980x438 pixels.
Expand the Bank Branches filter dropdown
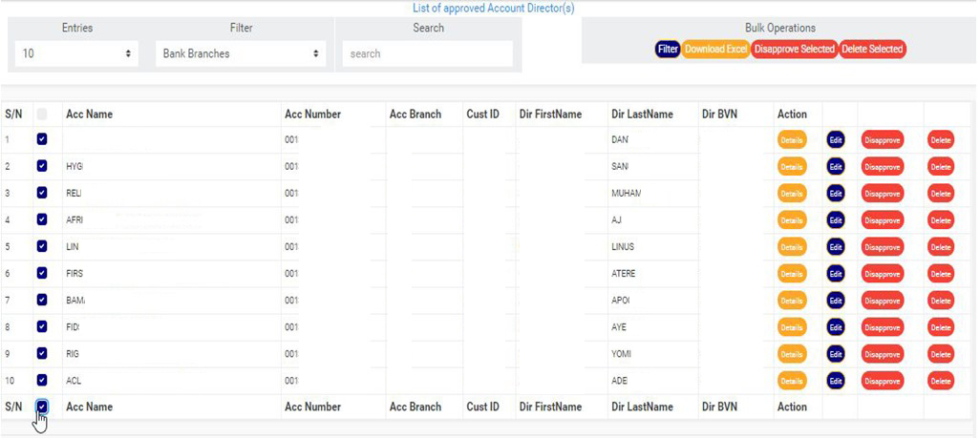pyautogui.click(x=241, y=54)
